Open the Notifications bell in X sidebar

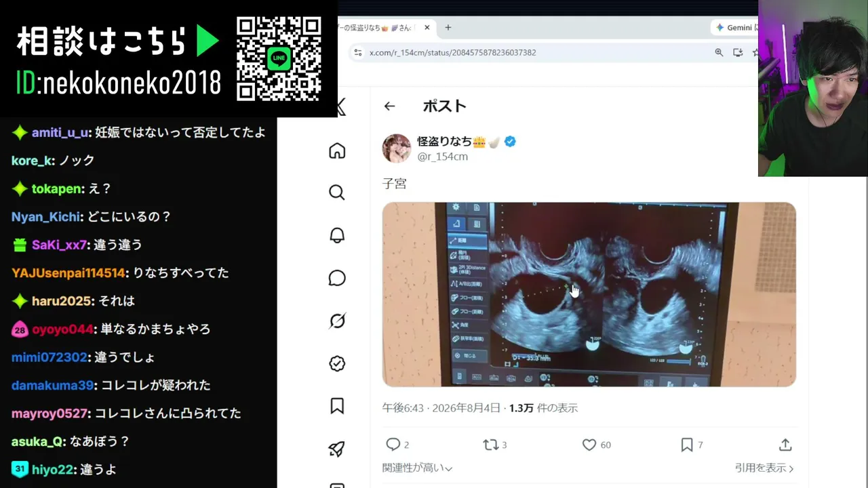(337, 235)
